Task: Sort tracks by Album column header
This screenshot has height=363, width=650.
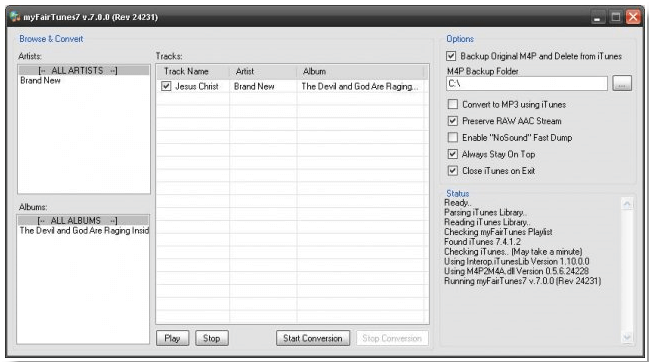Action: click(361, 71)
